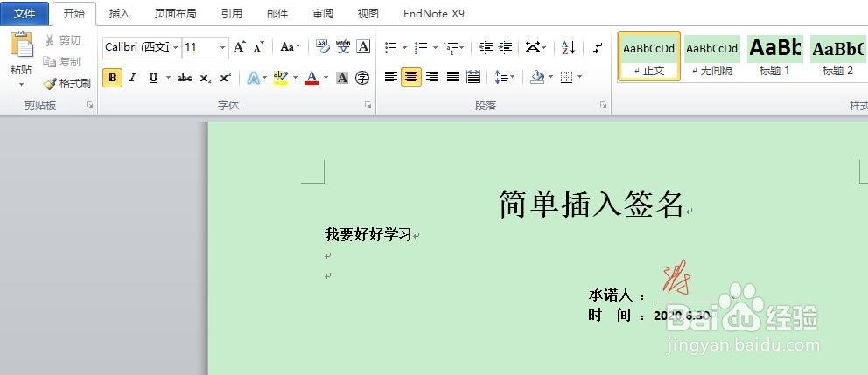This screenshot has width=868, height=375.
Task: Select the Format Painter (格式刷) tool
Action: point(67,84)
